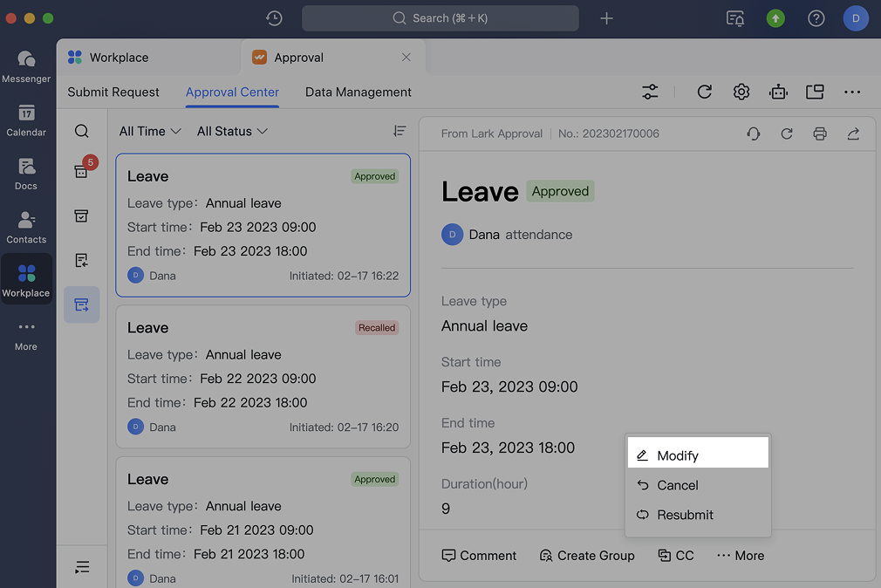
Task: Choose Resubmit in the popup menu
Action: [685, 515]
